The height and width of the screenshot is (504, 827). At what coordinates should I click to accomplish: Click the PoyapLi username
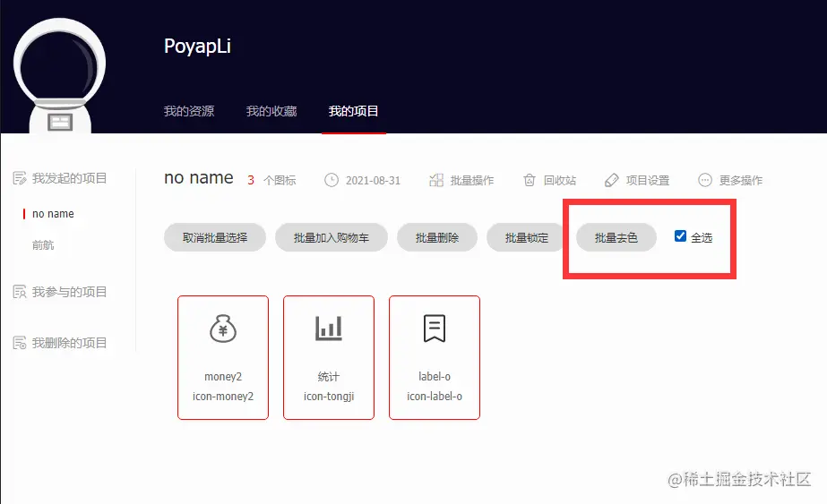point(197,47)
